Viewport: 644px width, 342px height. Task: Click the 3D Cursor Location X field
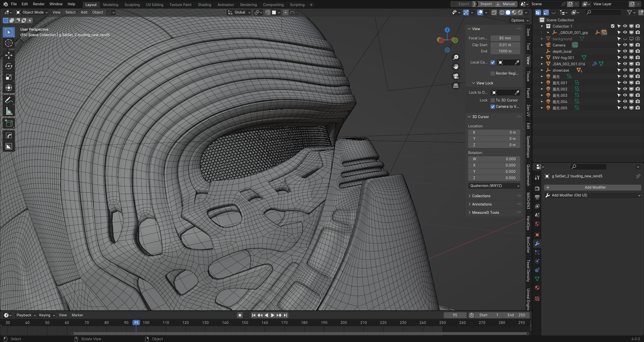pos(494,132)
